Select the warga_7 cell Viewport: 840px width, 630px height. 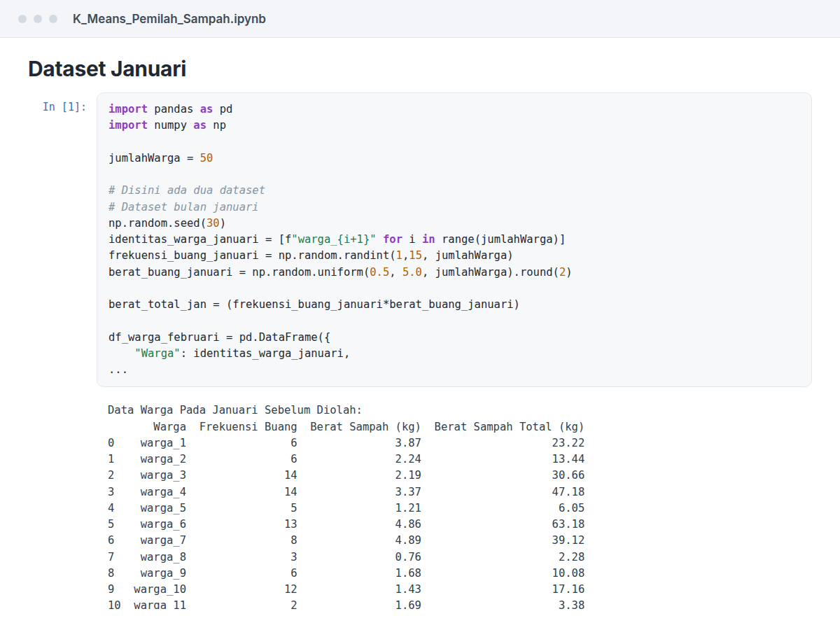click(x=163, y=540)
